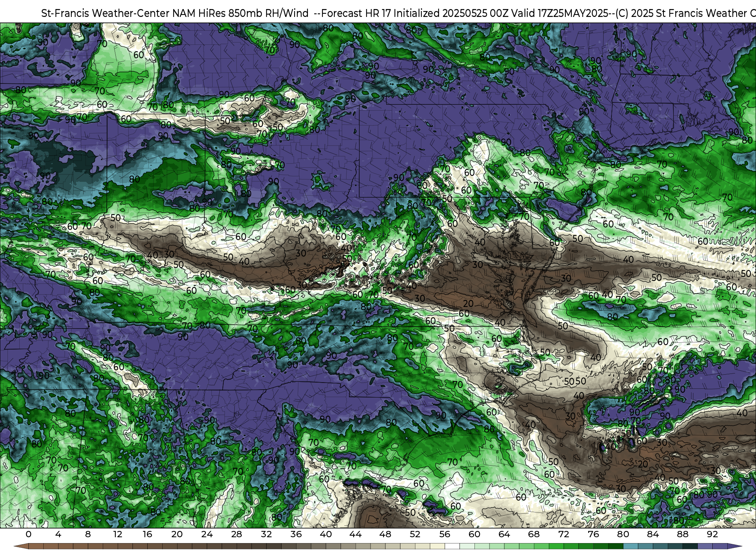
Task: Click colorbar label '56'
Action: (x=445, y=534)
